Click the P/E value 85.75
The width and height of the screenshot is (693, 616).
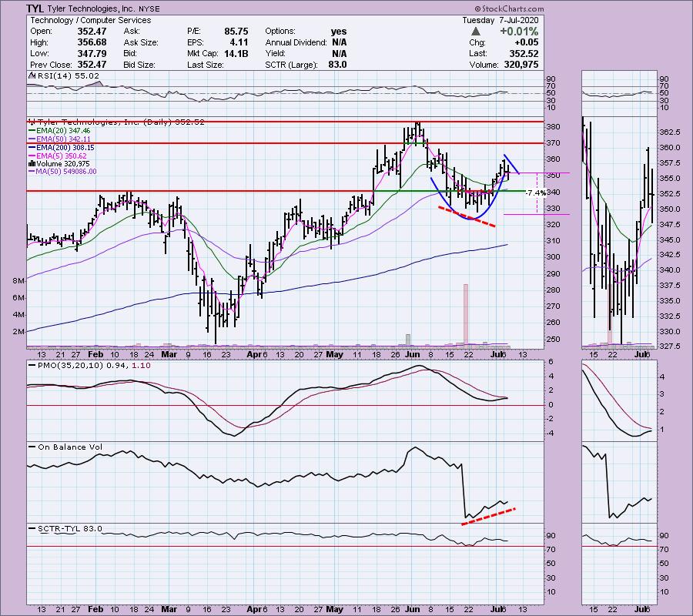tap(236, 32)
